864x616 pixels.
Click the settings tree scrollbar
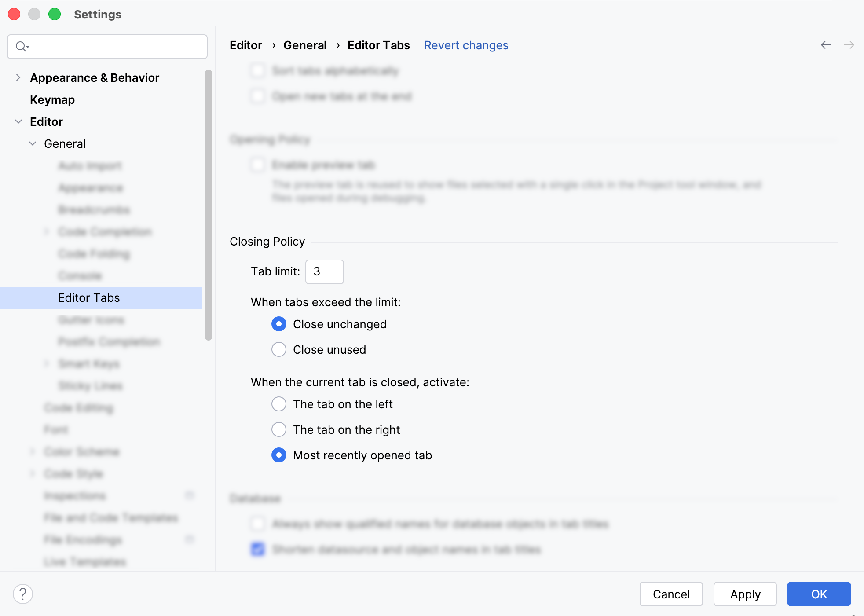point(209,205)
